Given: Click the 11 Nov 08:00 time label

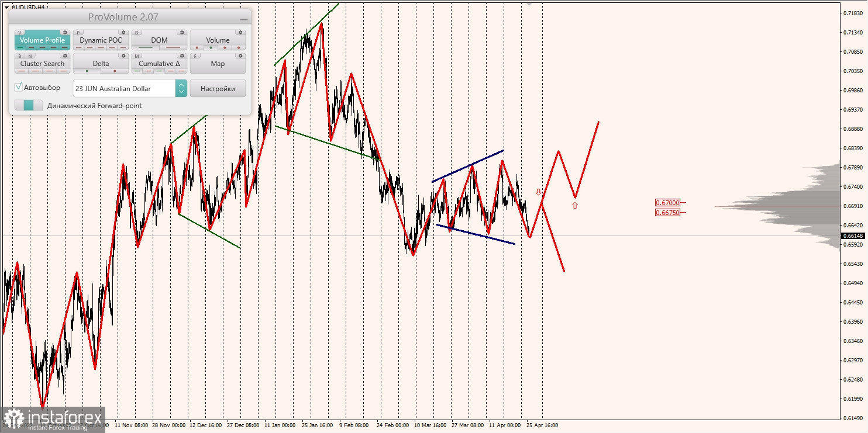Looking at the screenshot, I should click(x=131, y=425).
